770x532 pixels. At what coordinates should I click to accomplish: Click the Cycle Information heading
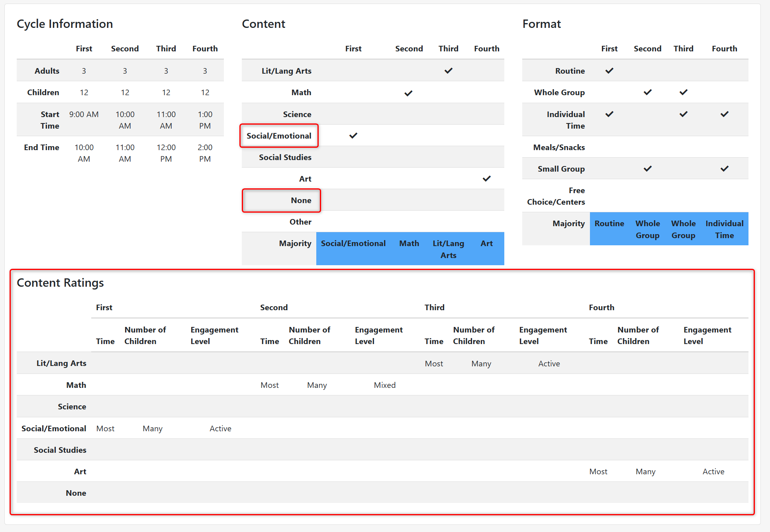65,24
